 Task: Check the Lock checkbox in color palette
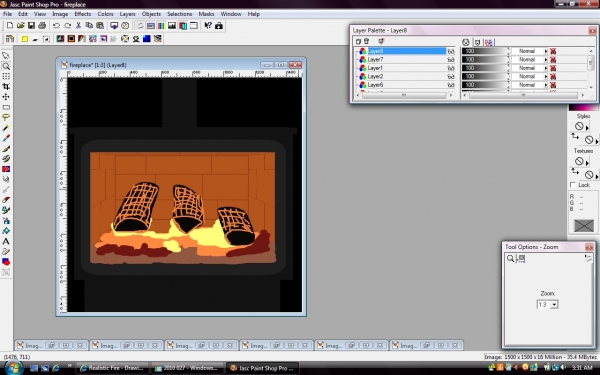(x=573, y=185)
